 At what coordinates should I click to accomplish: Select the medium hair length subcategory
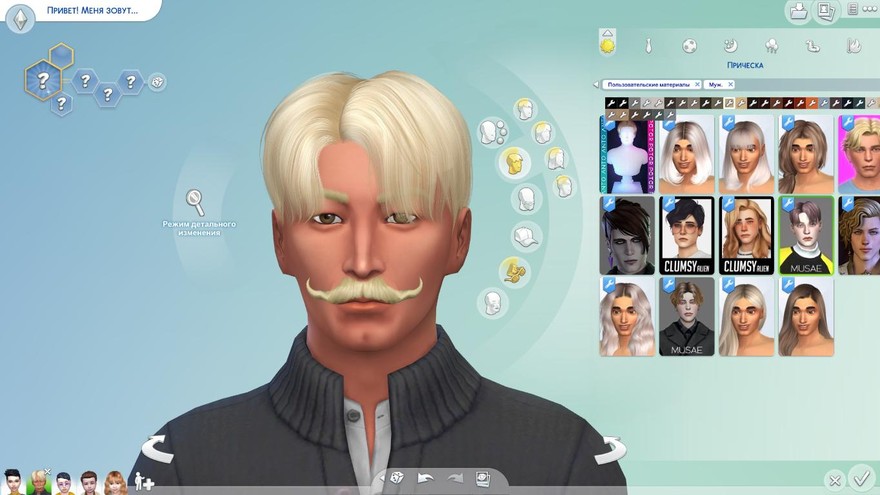[x=542, y=133]
